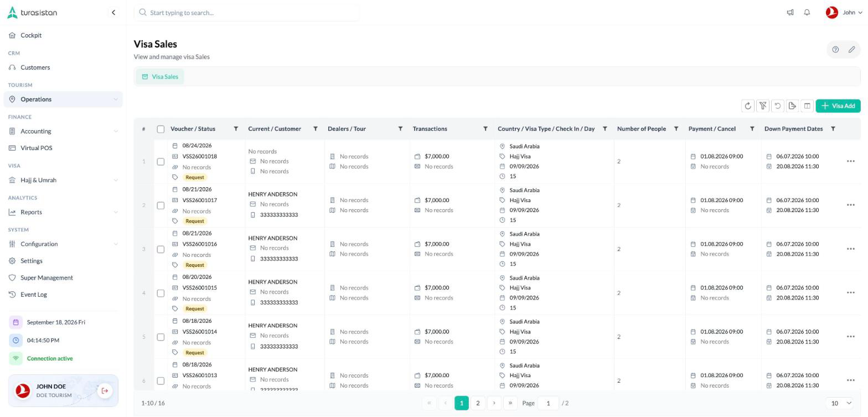The height and width of the screenshot is (417, 868).
Task: Focus the search box at top
Action: point(247,13)
